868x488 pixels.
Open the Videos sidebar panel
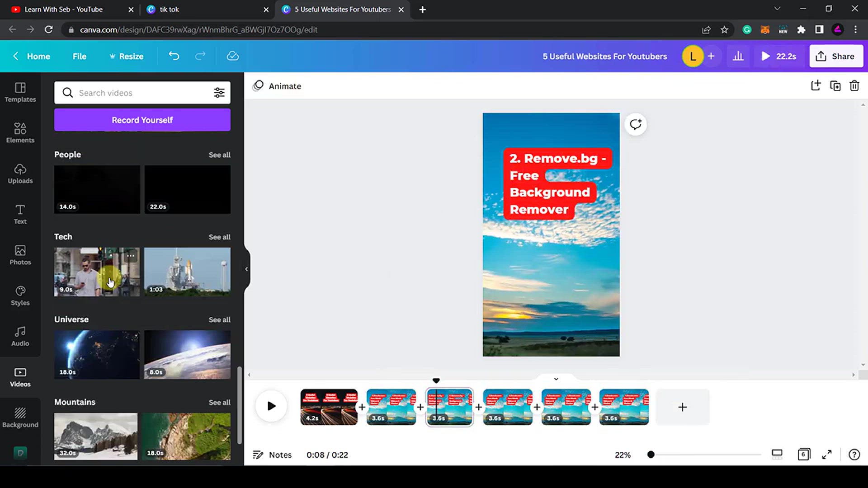20,377
